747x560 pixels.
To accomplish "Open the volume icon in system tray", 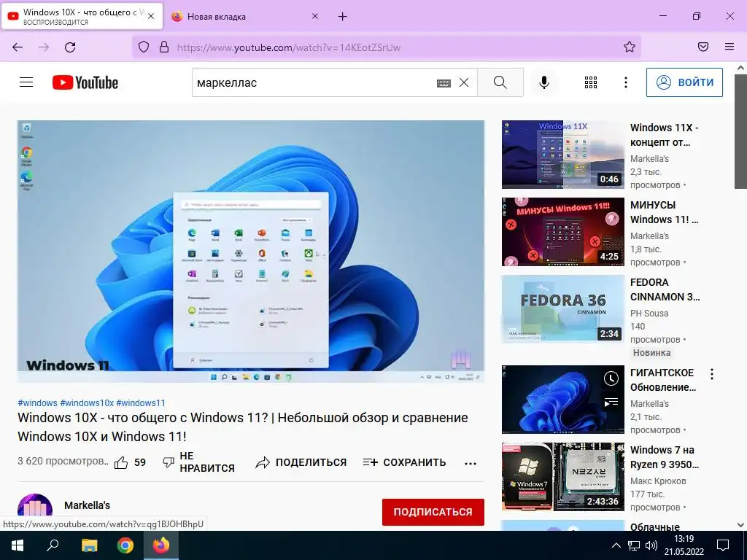I will [x=651, y=545].
